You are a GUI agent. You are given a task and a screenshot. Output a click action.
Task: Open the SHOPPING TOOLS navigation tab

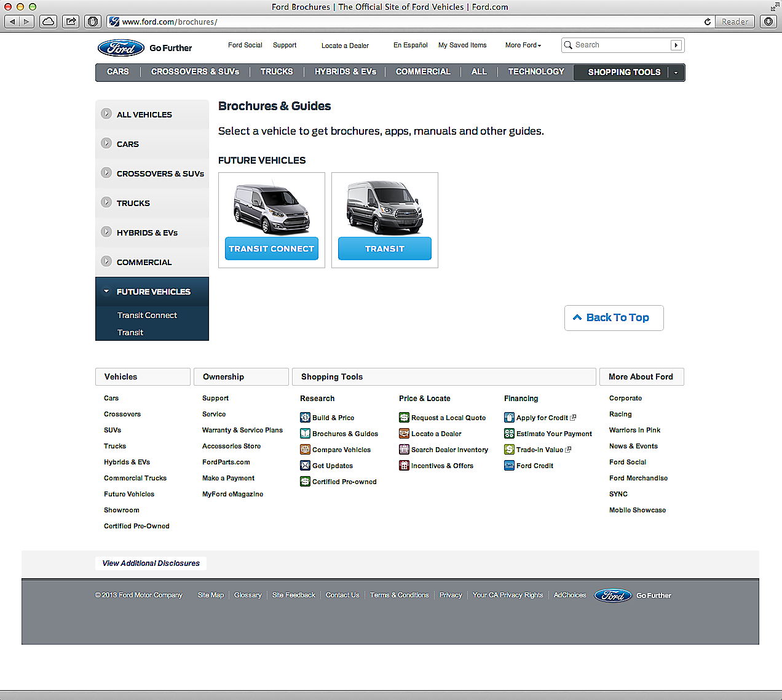(x=624, y=73)
